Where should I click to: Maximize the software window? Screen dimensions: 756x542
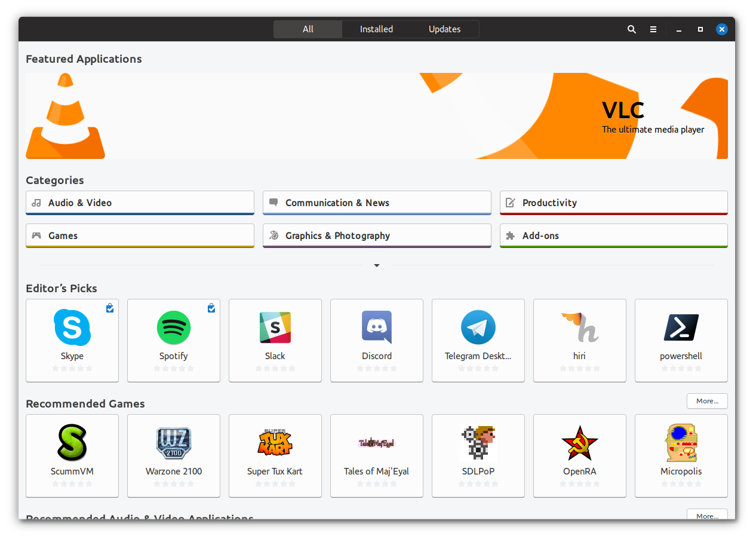point(700,29)
